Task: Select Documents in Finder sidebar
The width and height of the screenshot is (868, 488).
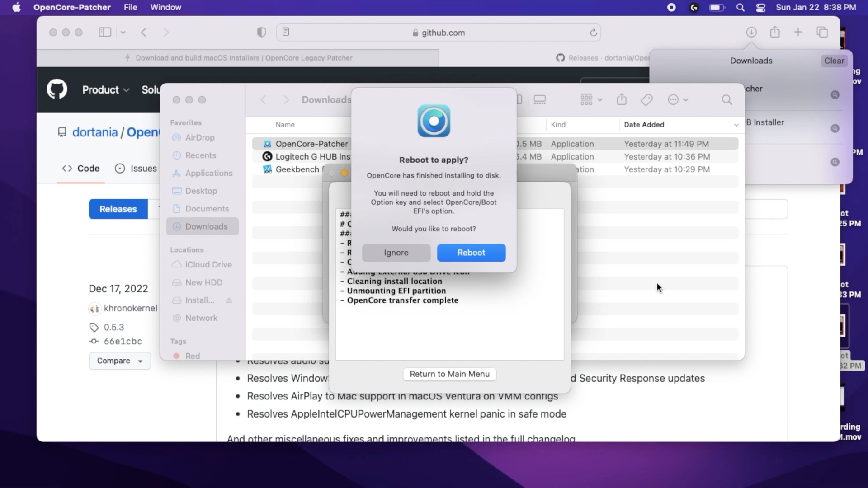Action: (x=202, y=209)
